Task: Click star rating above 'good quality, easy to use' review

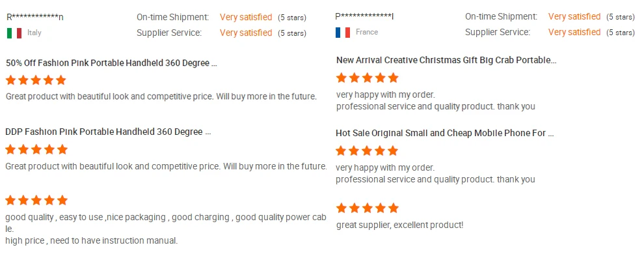Action: [x=36, y=200]
